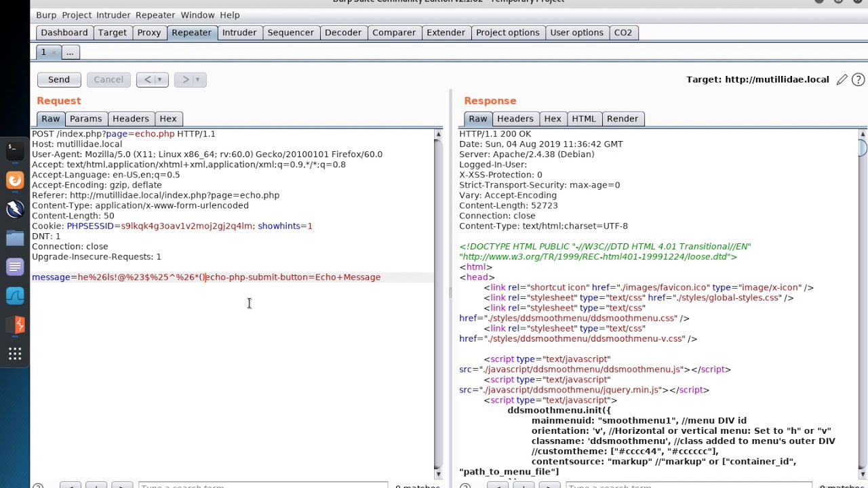Click request pane scroll-up arrow
Viewport: 868px width, 488px height.
tap(438, 134)
